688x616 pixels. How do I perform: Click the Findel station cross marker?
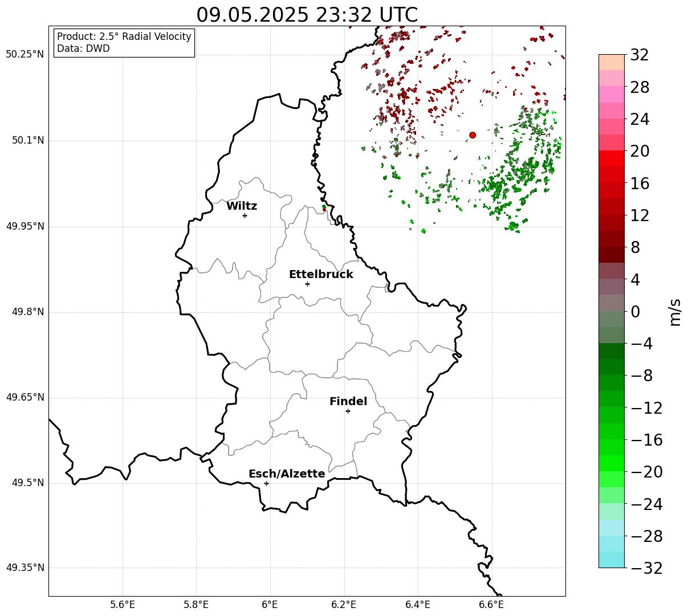pos(348,411)
